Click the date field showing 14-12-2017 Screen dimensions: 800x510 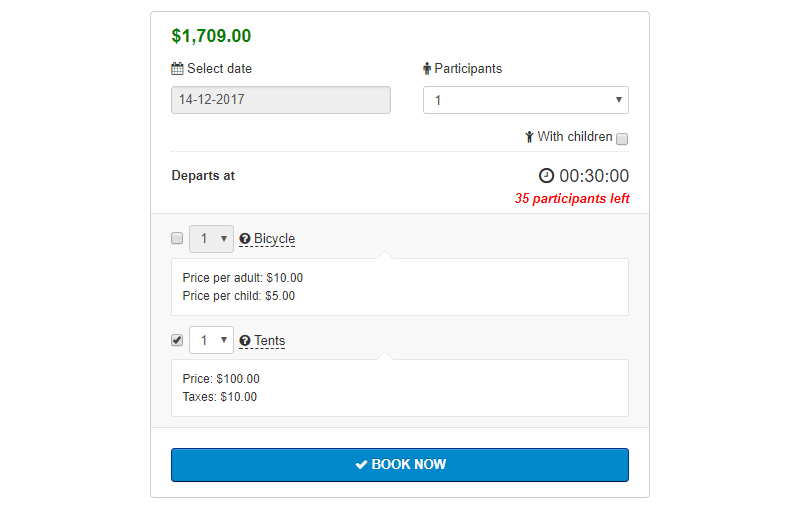pyautogui.click(x=281, y=100)
